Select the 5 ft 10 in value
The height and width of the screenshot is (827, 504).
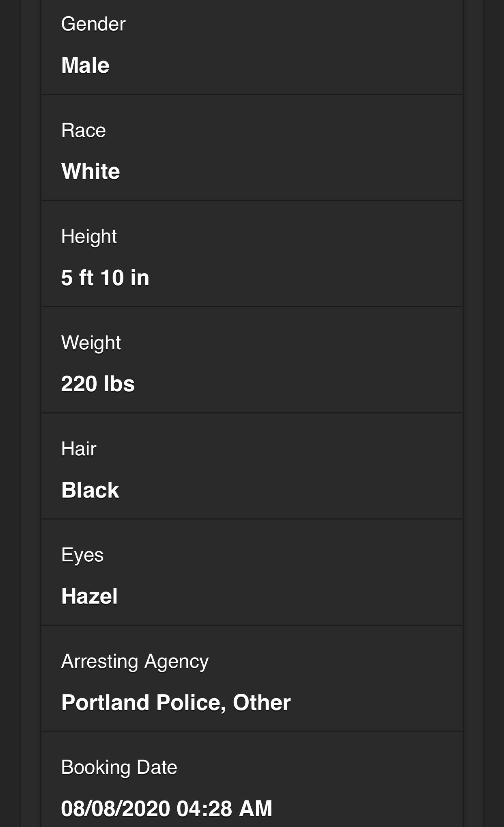pyautogui.click(x=105, y=278)
